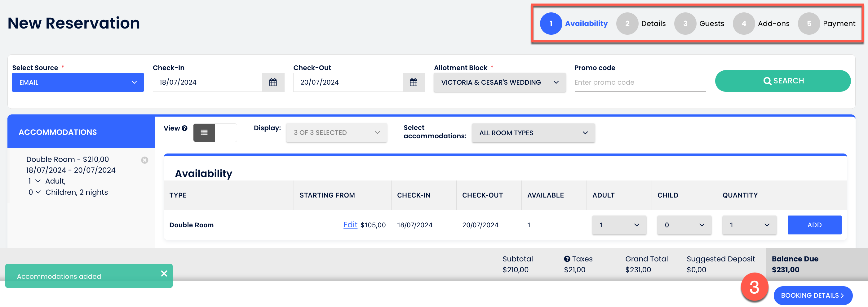Click step 1 Availability circle icon
This screenshot has width=868, height=307.
[x=551, y=24]
